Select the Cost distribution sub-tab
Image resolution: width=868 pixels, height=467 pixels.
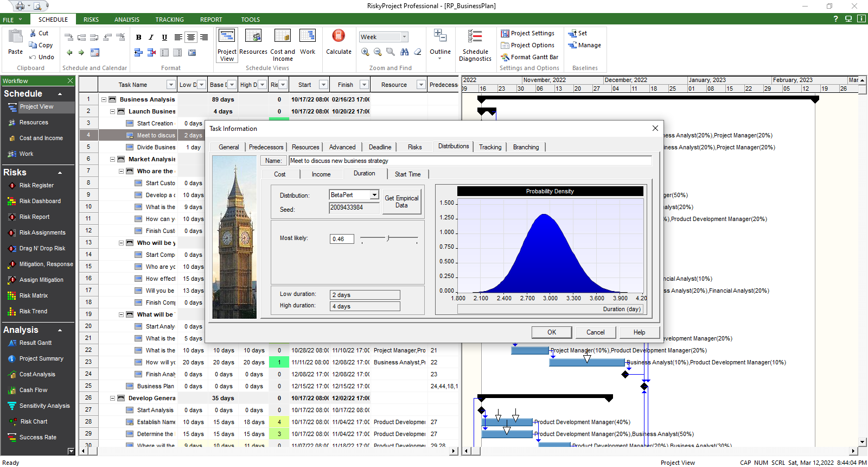click(x=280, y=174)
